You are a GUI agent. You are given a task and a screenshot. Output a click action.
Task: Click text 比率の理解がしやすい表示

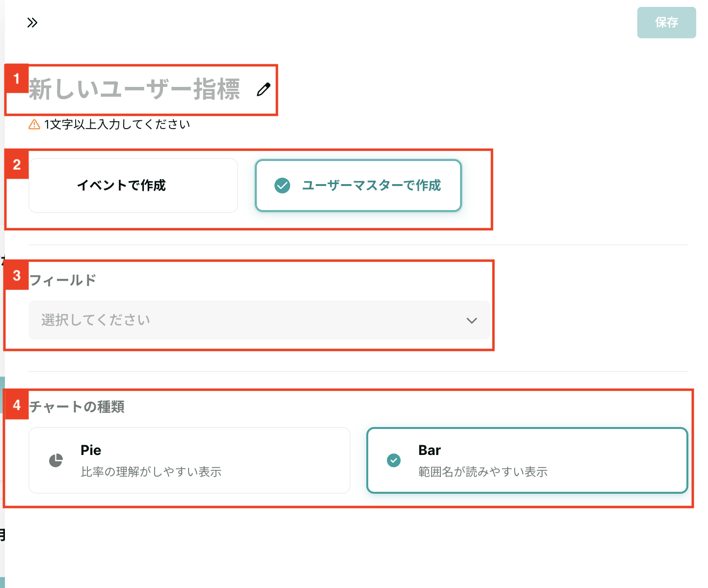(x=151, y=472)
